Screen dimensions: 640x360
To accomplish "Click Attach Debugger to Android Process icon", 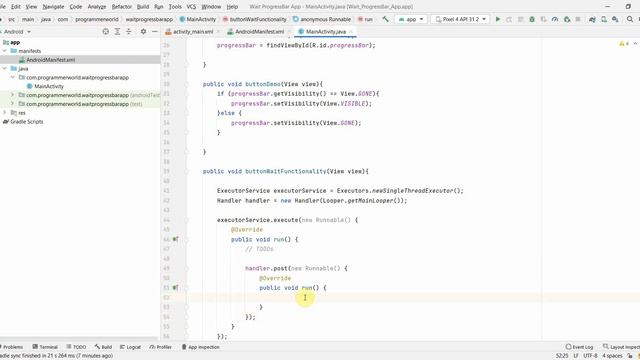I will (x=567, y=19).
